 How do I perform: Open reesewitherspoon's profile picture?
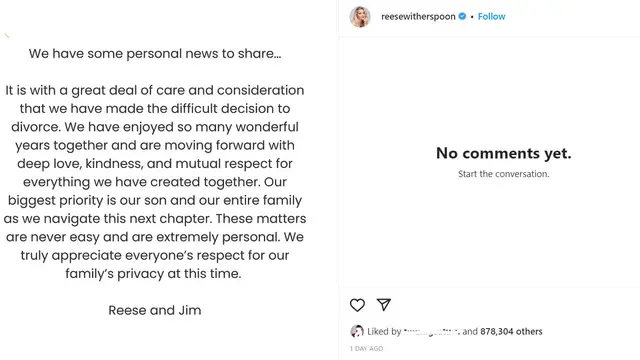point(360,17)
